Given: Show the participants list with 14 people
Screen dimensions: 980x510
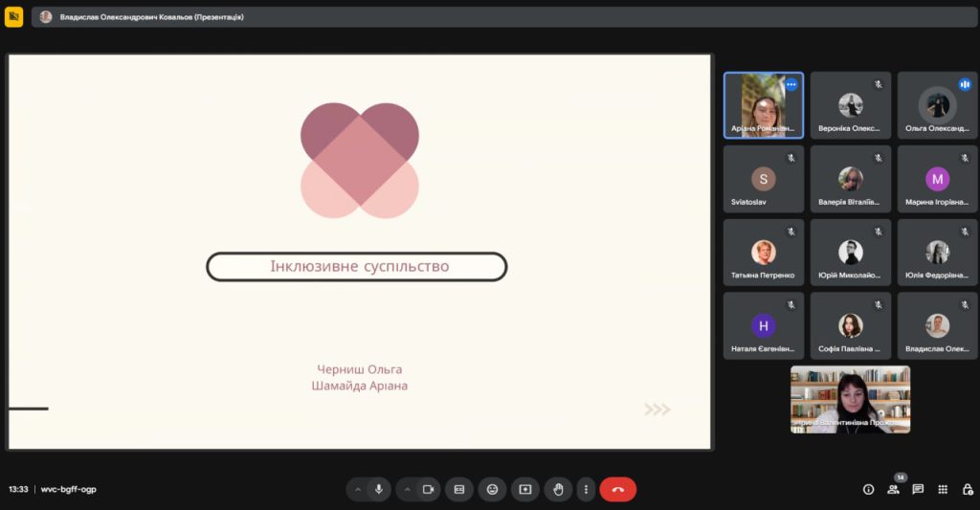Looking at the screenshot, I should (893, 489).
